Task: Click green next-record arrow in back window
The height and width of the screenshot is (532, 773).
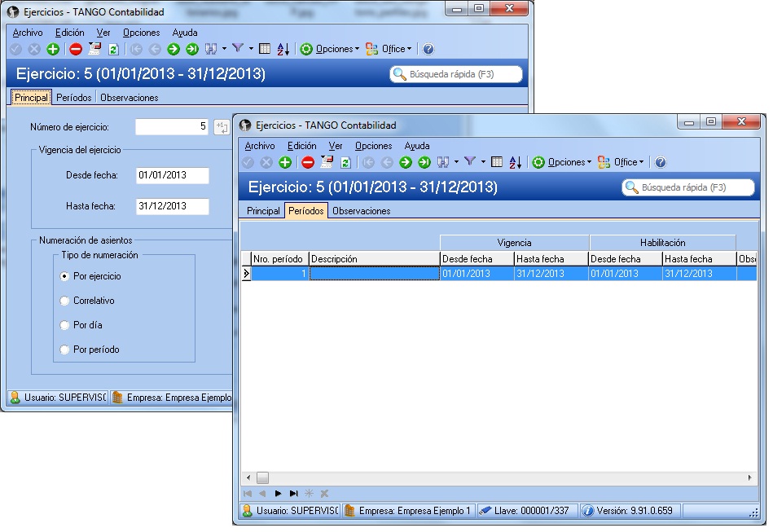Action: [x=173, y=49]
